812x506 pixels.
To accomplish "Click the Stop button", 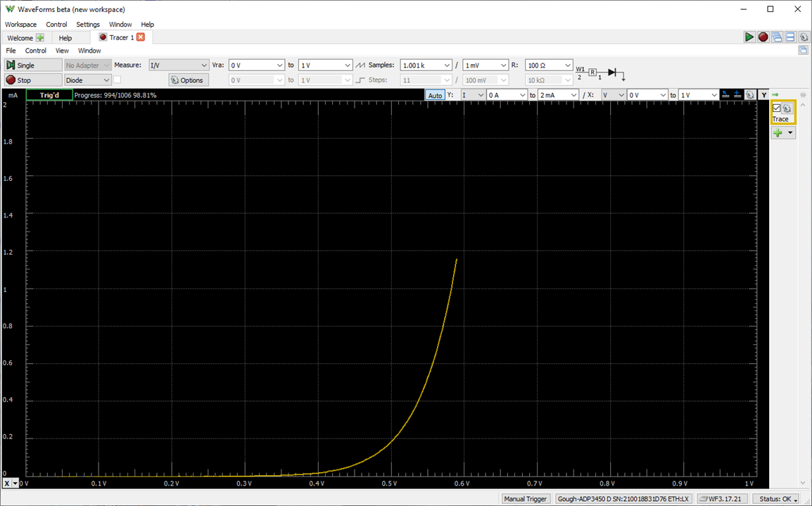I will [33, 80].
